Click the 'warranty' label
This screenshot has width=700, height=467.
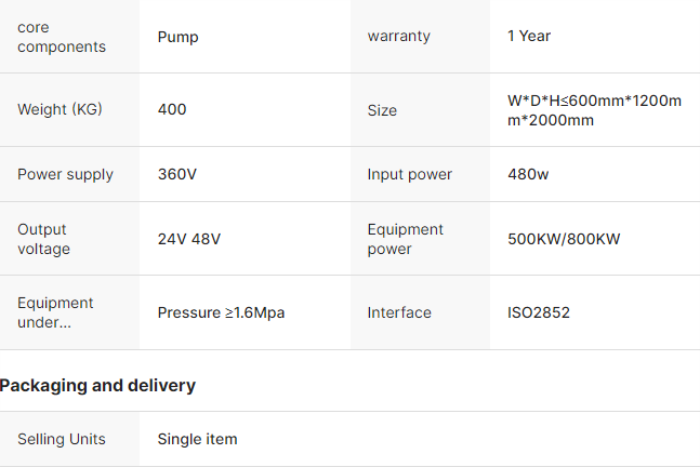pyautogui.click(x=398, y=36)
